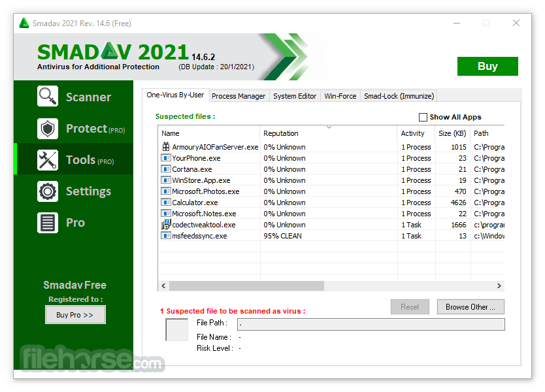Image resolution: width=545 pixels, height=392 pixels.
Task: Click the horizontal scrollbar thumb
Action: 246,286
